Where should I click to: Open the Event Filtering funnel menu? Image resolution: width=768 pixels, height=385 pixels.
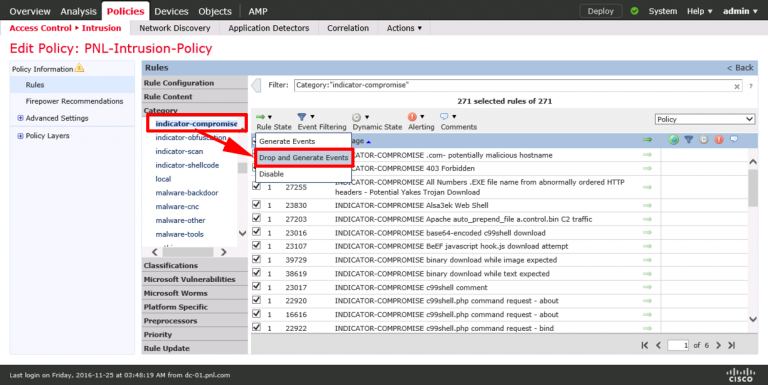306,117
